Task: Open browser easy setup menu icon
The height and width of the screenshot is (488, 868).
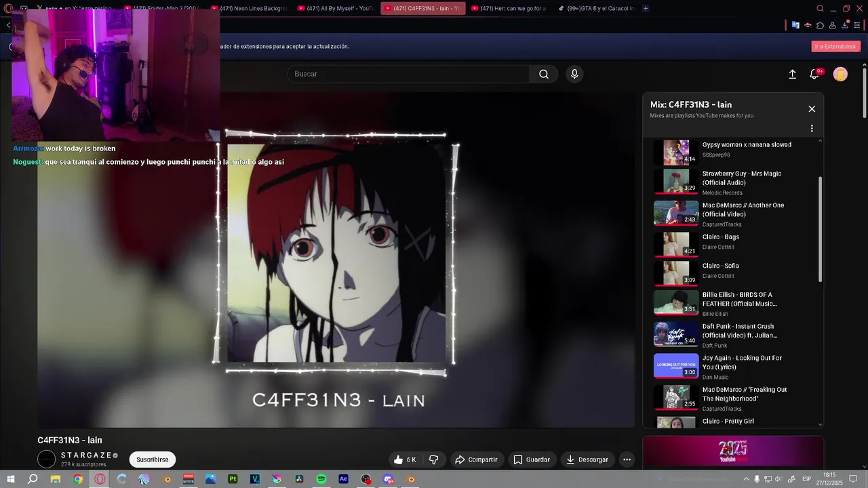Action: (859, 25)
